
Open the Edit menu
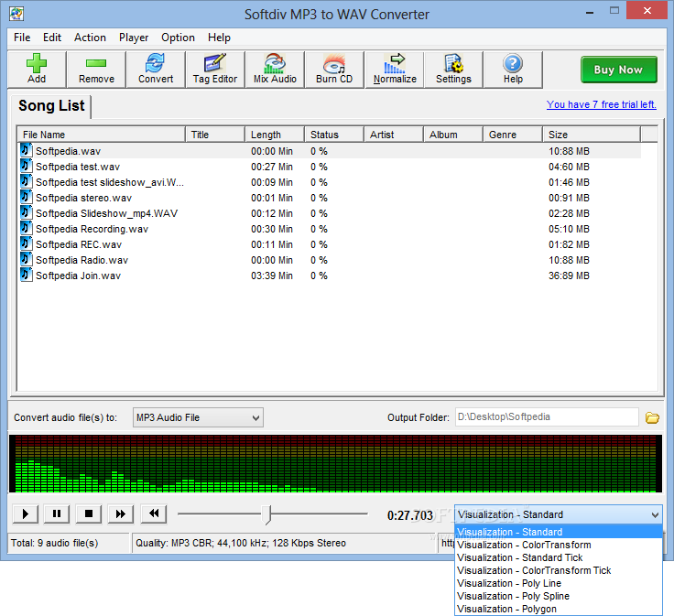point(52,38)
